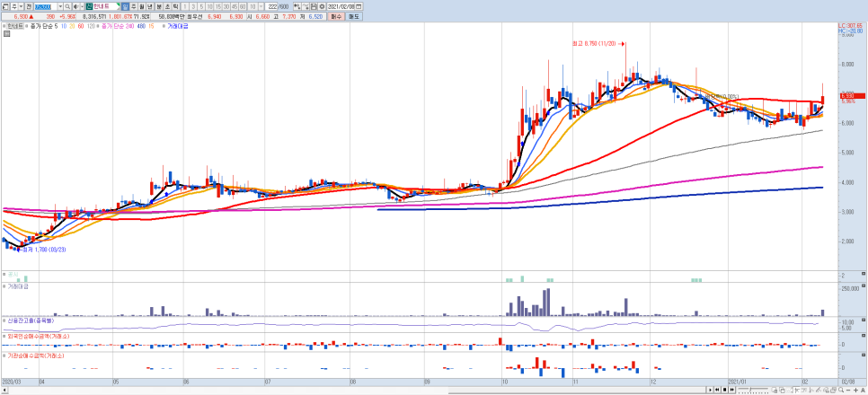Viewport: 868px width, 395px height.
Task: Click the replay speed slider at bottom
Action: [x=753, y=390]
